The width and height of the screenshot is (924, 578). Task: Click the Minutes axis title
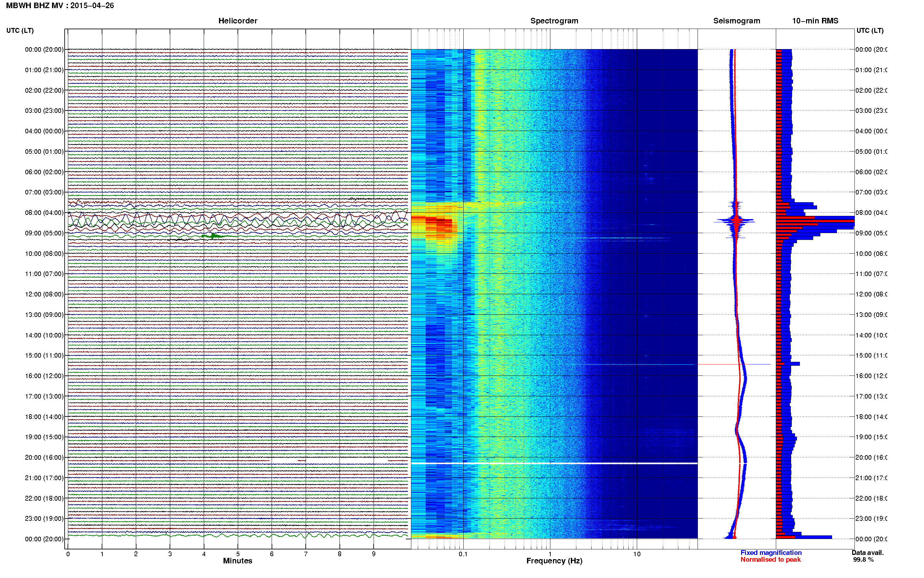click(237, 561)
